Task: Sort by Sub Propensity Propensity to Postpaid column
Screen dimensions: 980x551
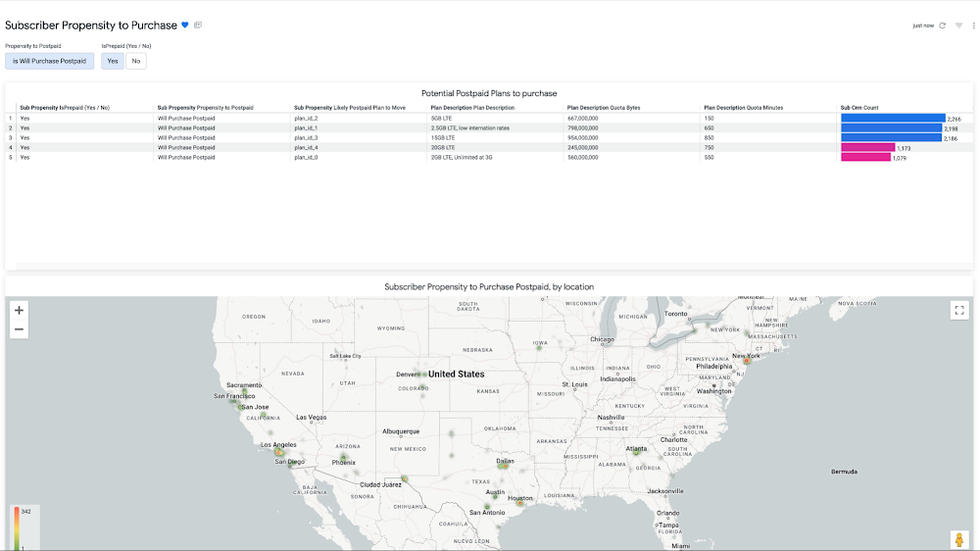Action: tap(205, 108)
